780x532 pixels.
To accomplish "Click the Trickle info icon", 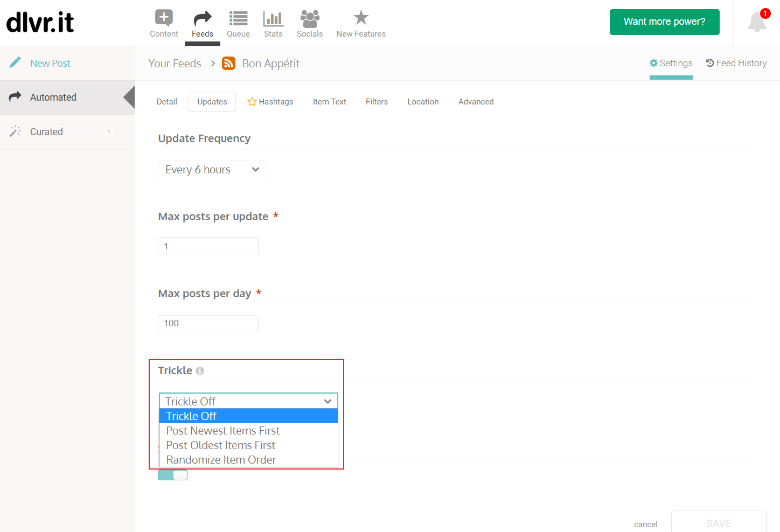I will tap(200, 370).
